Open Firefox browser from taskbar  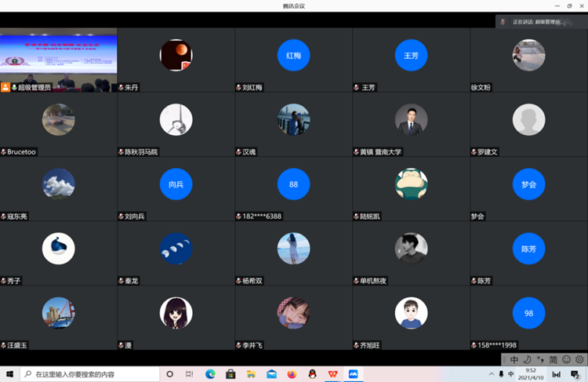(x=292, y=374)
